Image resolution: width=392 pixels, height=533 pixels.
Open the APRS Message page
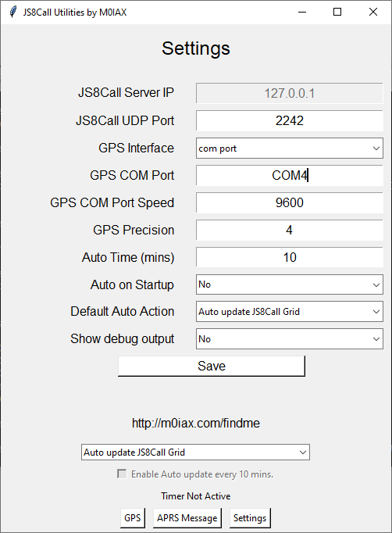(187, 518)
